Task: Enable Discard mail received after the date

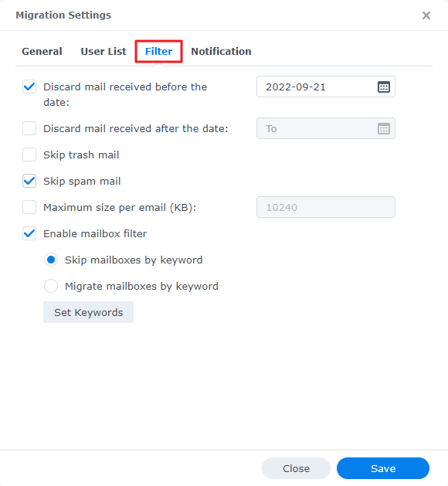Action: coord(29,128)
